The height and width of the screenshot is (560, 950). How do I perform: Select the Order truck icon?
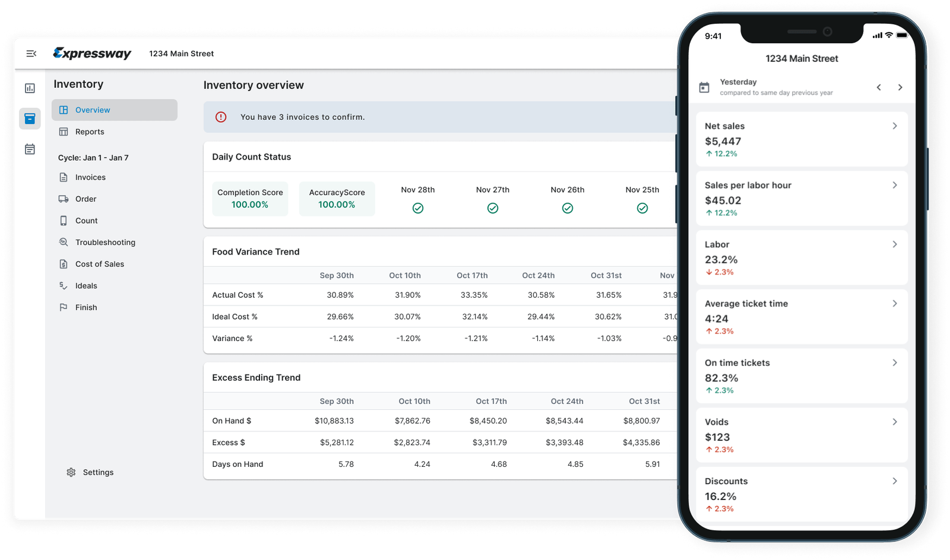click(64, 199)
